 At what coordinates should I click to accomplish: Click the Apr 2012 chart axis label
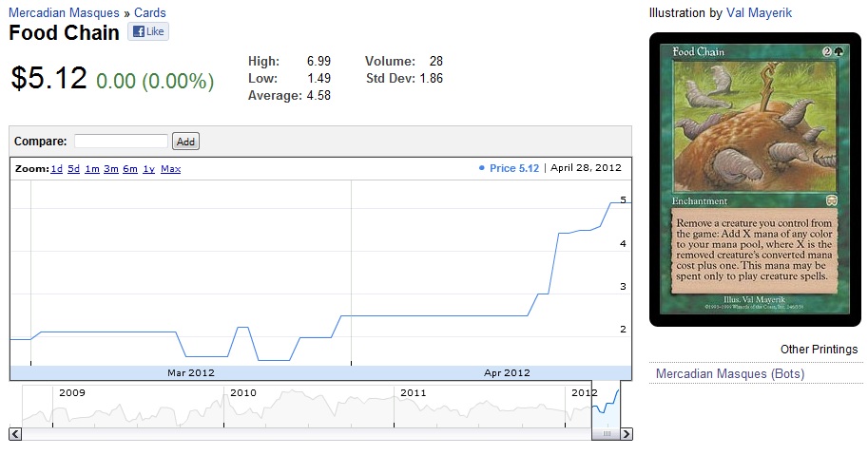coord(507,373)
